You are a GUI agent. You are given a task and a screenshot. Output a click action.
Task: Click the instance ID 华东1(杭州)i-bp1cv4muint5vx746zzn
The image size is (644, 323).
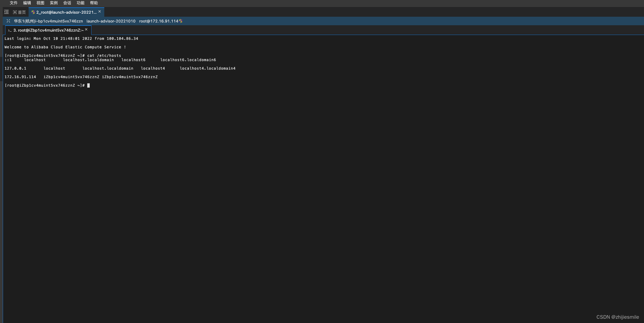click(48, 21)
